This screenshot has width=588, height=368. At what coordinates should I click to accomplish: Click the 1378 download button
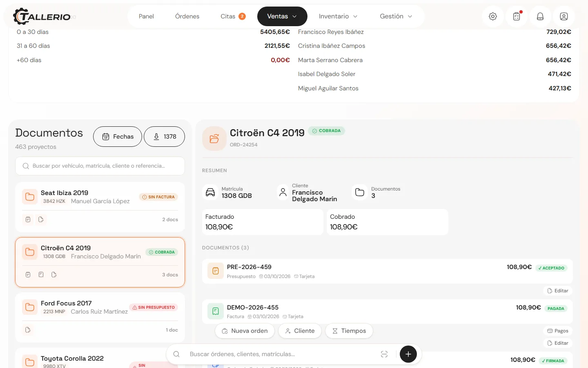click(165, 137)
